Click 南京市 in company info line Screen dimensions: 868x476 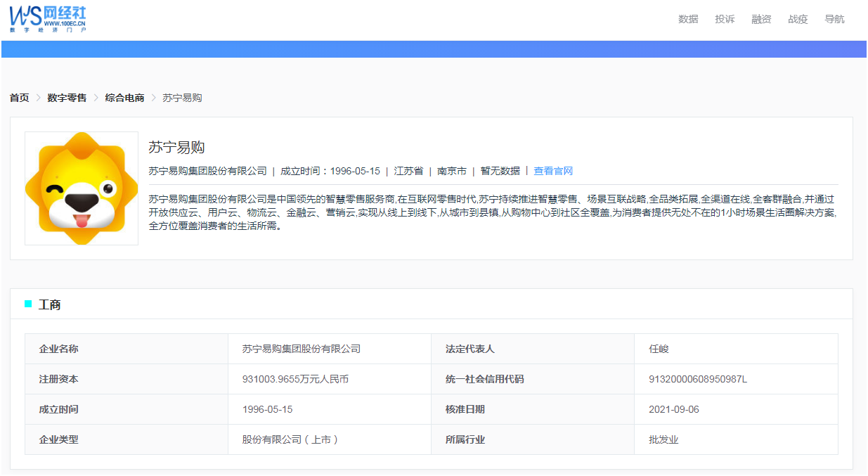click(452, 171)
